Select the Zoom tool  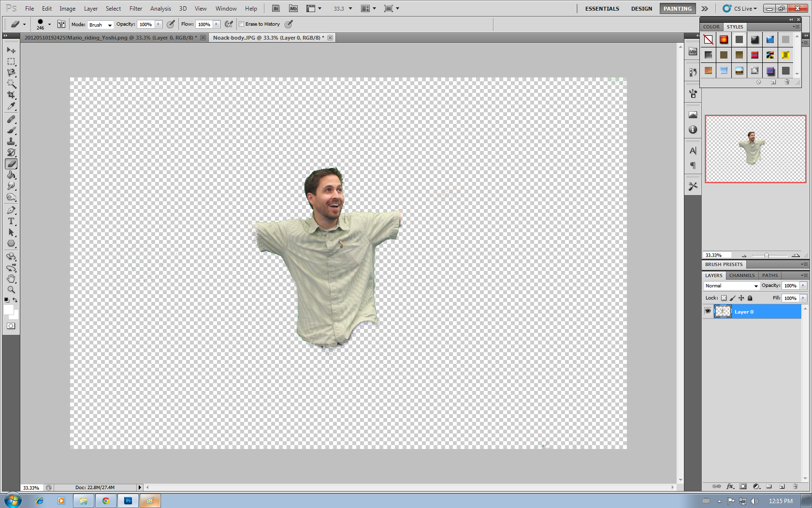click(11, 290)
